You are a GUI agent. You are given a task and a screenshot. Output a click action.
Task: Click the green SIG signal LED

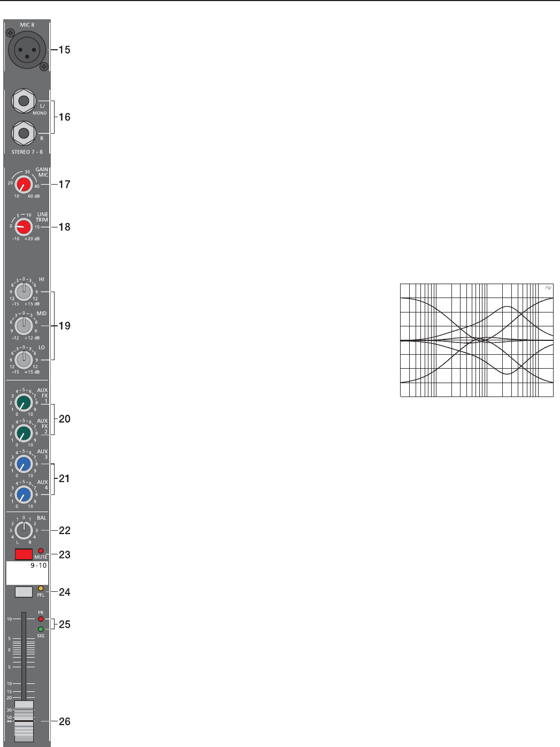tap(41, 629)
